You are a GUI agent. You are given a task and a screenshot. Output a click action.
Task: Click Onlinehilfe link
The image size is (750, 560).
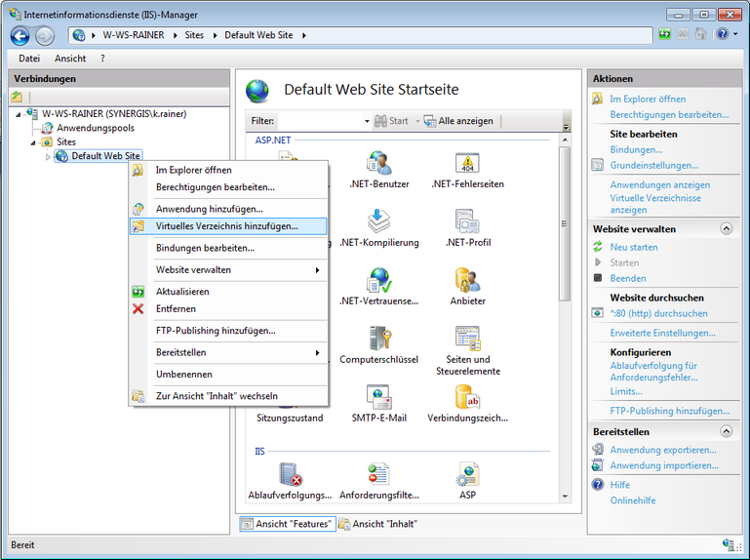pos(632,500)
